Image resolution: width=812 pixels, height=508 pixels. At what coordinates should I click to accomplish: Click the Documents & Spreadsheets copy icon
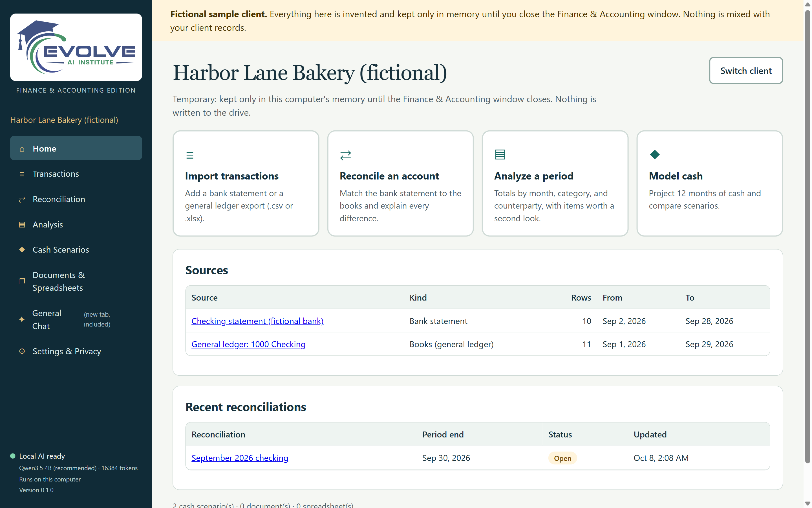click(x=22, y=281)
